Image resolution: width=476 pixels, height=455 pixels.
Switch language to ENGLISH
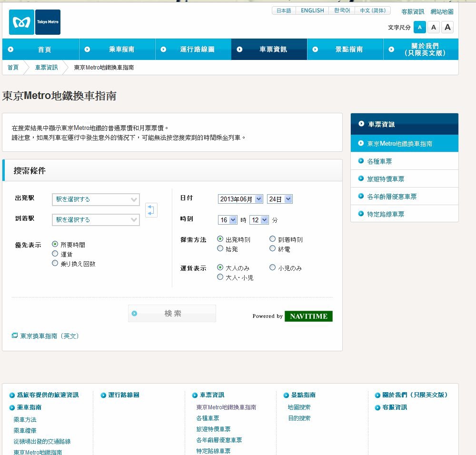312,10
